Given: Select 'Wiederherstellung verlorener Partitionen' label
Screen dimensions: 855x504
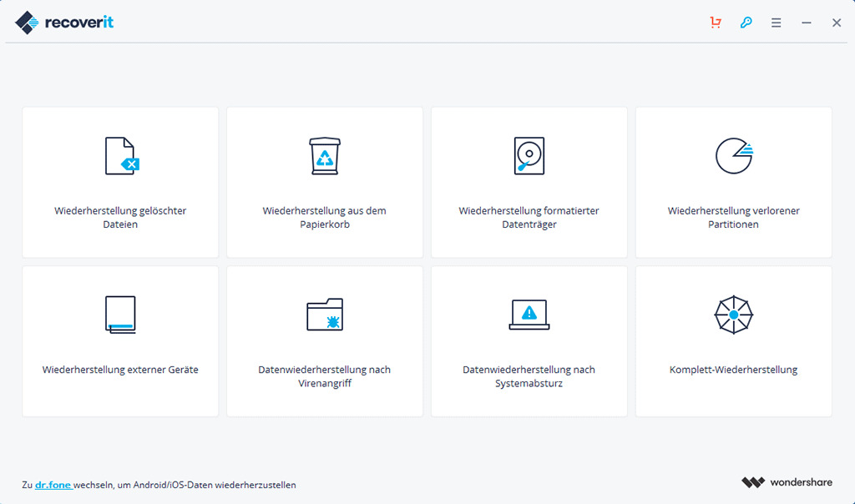Looking at the screenshot, I should [x=733, y=218].
